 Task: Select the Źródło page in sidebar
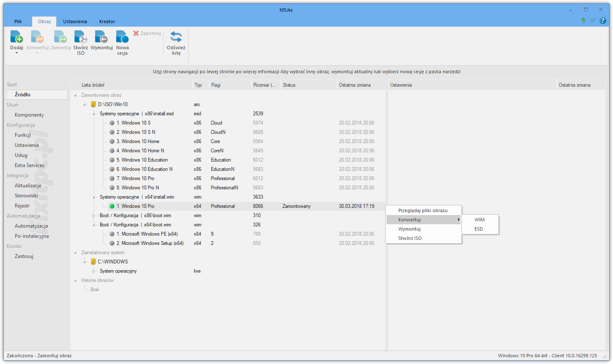tap(36, 95)
